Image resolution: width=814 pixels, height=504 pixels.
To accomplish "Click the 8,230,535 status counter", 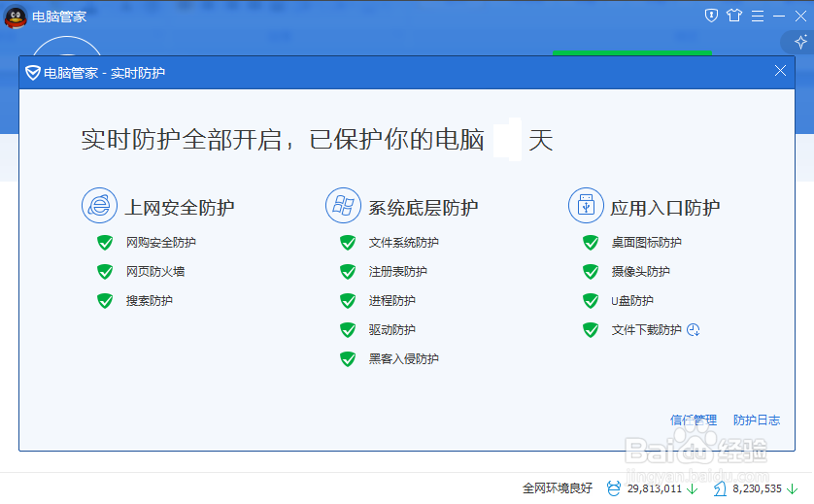I will tap(757, 488).
